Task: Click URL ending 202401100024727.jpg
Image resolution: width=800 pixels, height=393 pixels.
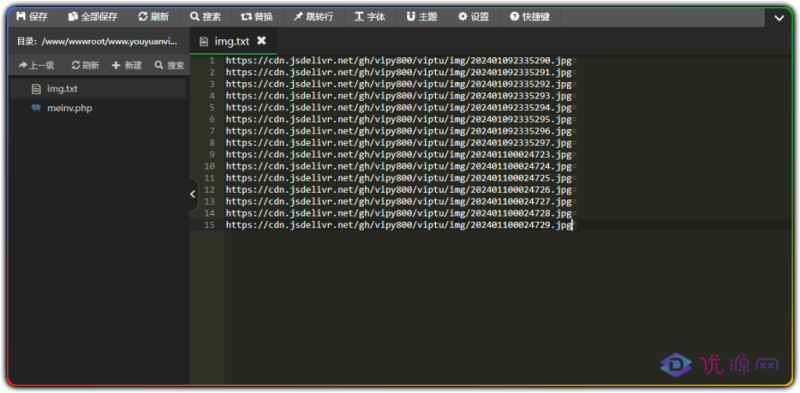Action: pyautogui.click(x=398, y=202)
